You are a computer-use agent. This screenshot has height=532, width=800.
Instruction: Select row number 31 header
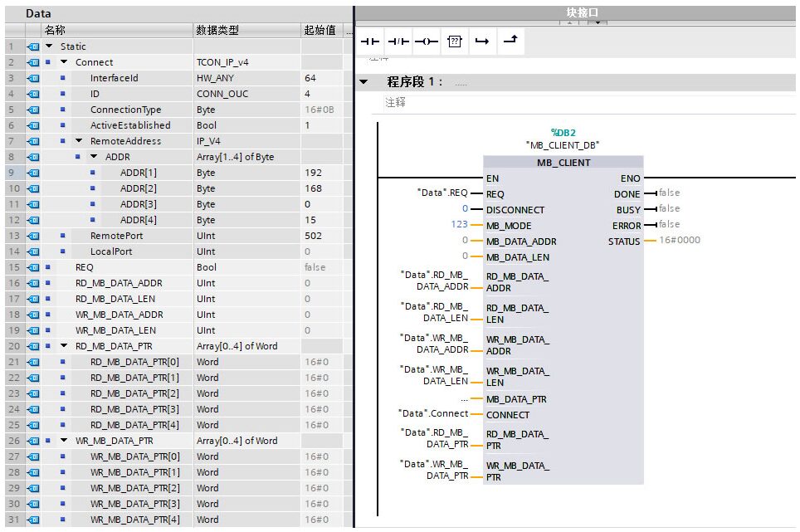14,520
